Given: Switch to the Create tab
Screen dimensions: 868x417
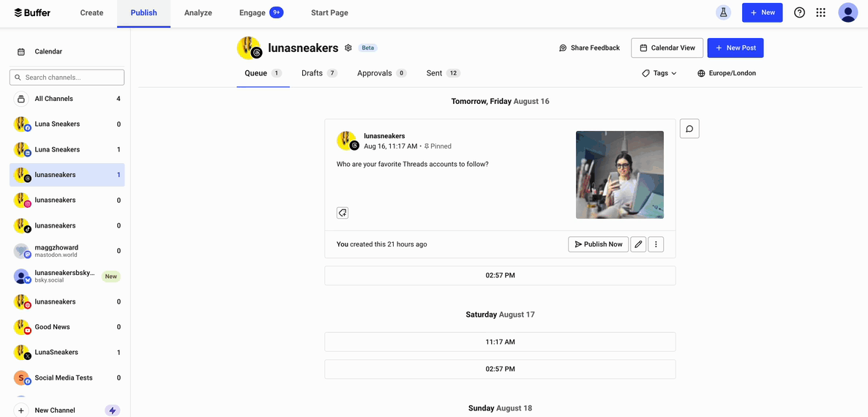Looking at the screenshot, I should click(92, 12).
